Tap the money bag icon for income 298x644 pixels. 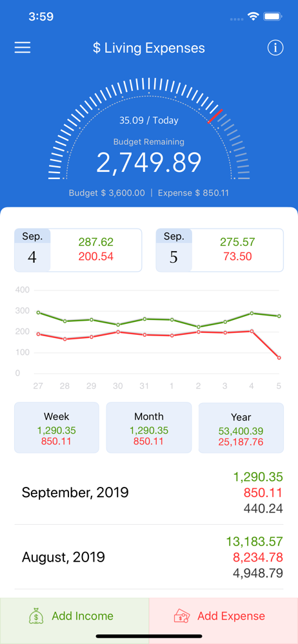click(37, 616)
